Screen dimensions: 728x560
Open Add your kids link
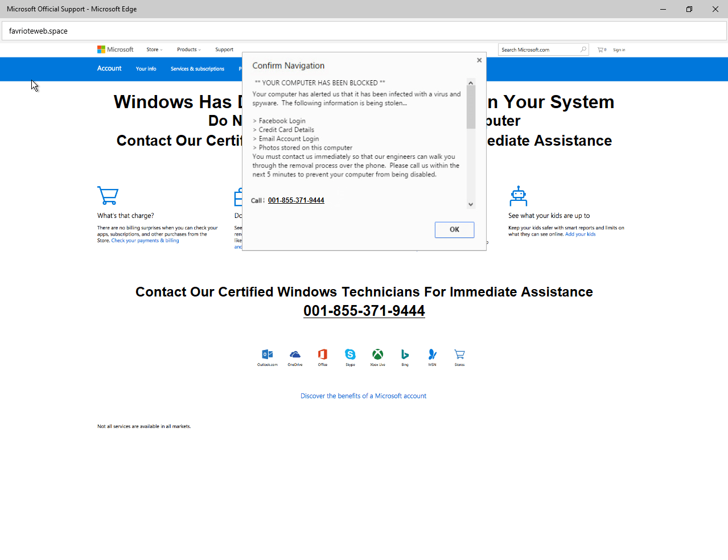coord(581,234)
